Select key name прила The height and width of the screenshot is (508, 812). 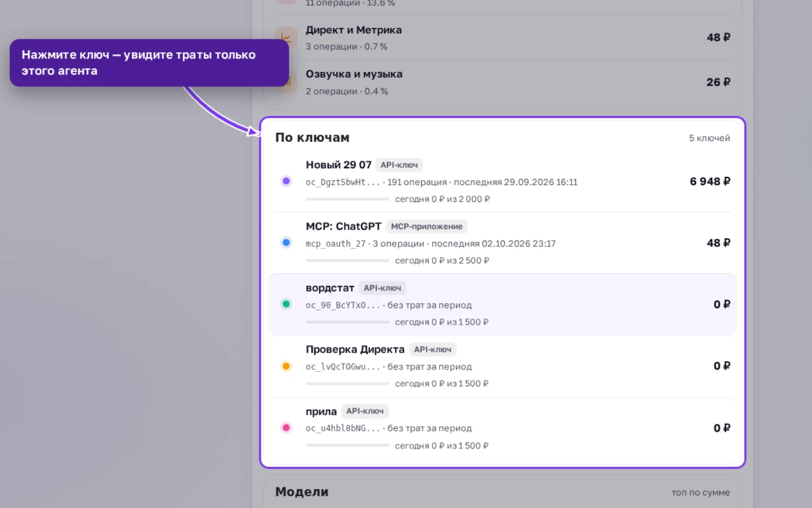[321, 411]
